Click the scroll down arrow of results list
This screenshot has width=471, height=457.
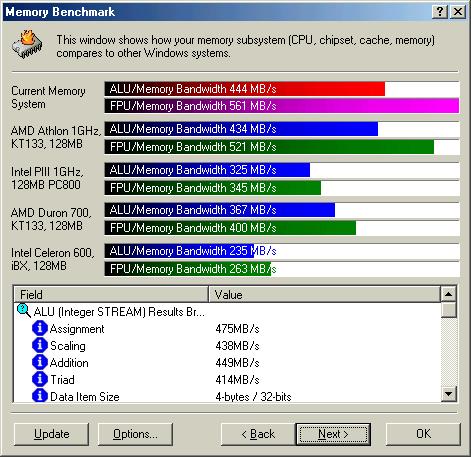pos(449,394)
